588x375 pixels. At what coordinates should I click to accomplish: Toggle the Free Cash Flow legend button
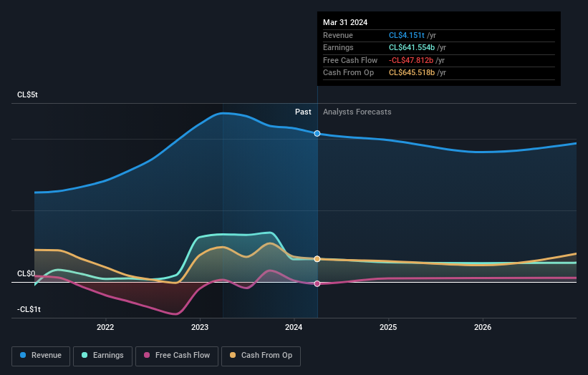click(x=177, y=356)
